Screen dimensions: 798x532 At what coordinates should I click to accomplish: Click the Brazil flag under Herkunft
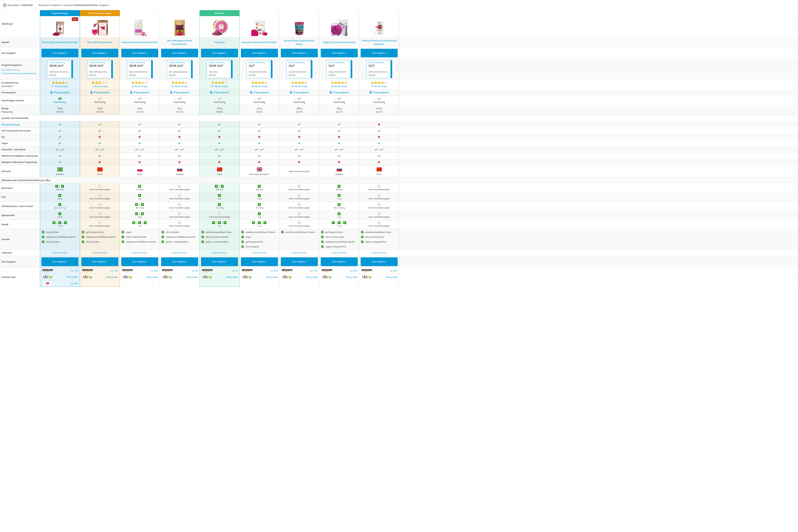(60, 169)
